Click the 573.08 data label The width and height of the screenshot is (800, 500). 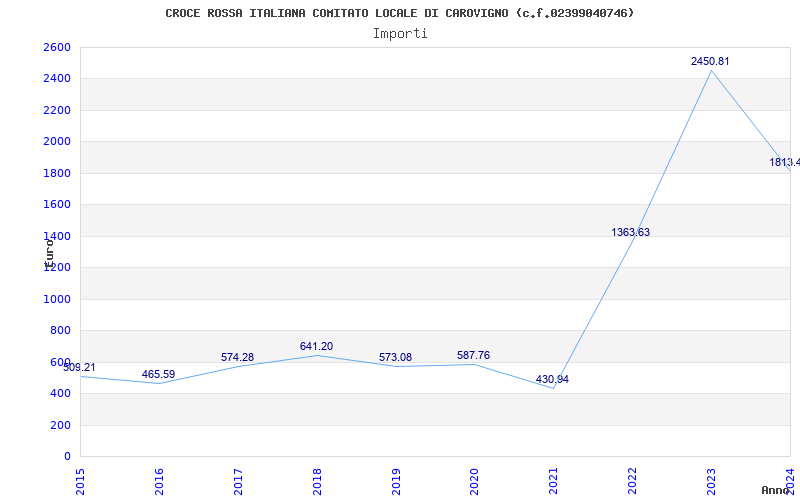click(395, 357)
